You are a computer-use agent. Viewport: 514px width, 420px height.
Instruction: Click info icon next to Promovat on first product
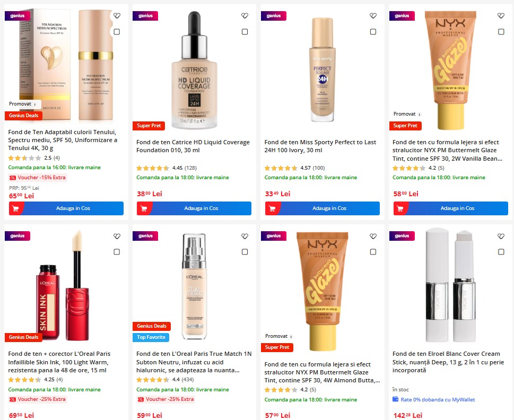35,104
